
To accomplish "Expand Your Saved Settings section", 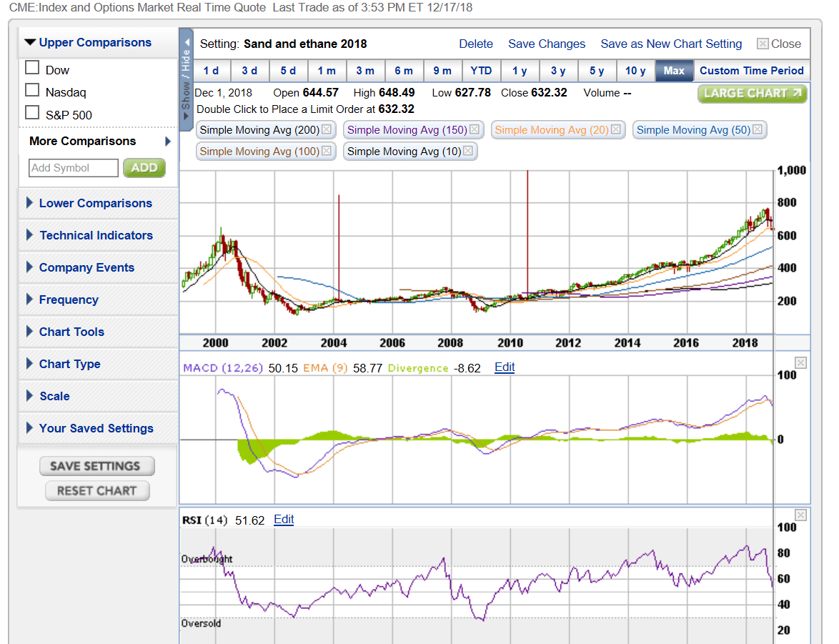I will pos(90,428).
